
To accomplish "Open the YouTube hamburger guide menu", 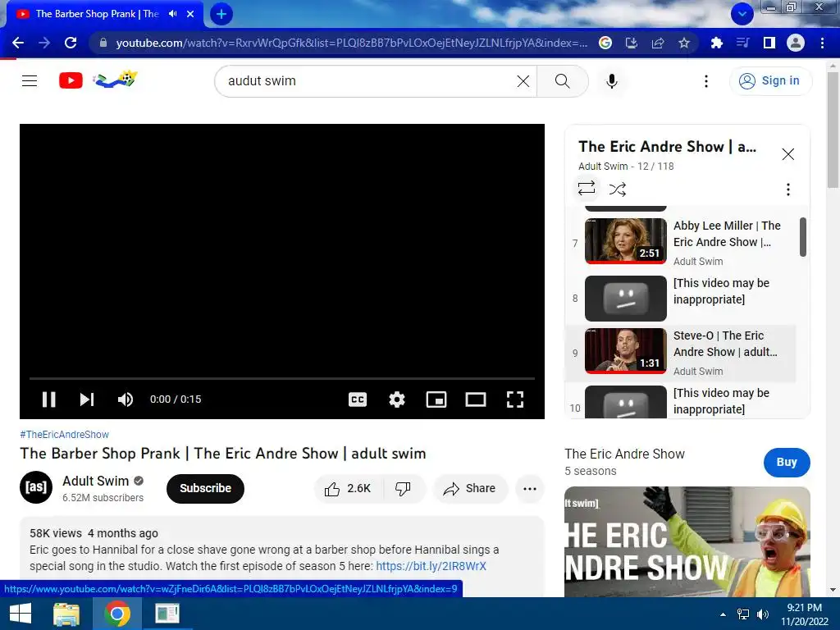I will click(x=30, y=81).
